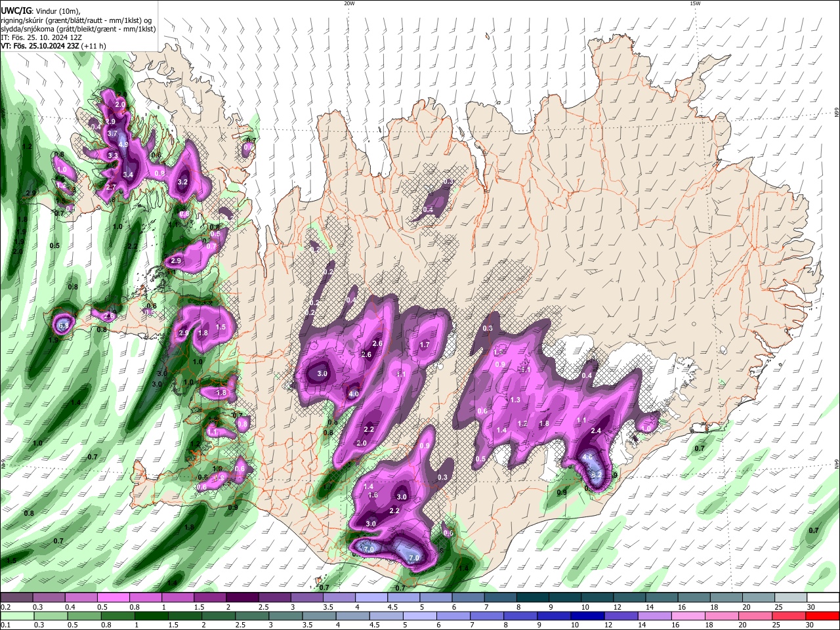Select the upper-row pale swatch between 25 and 30

pos(791,598)
